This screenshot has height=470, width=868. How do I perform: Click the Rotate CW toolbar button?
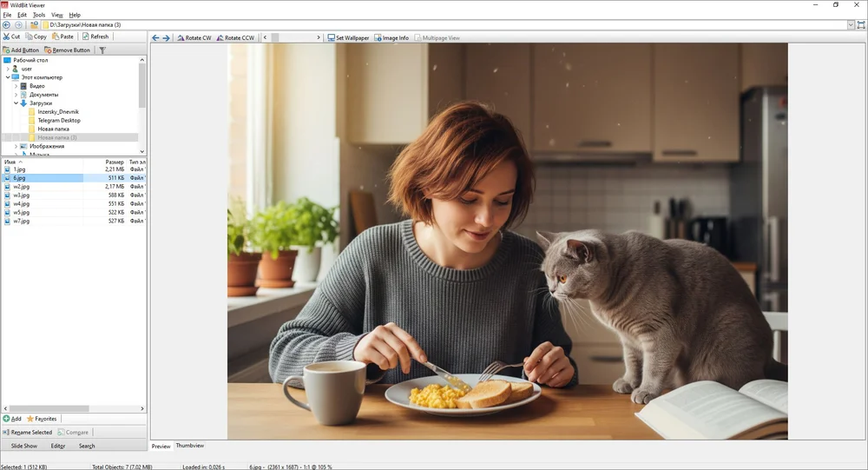194,38
